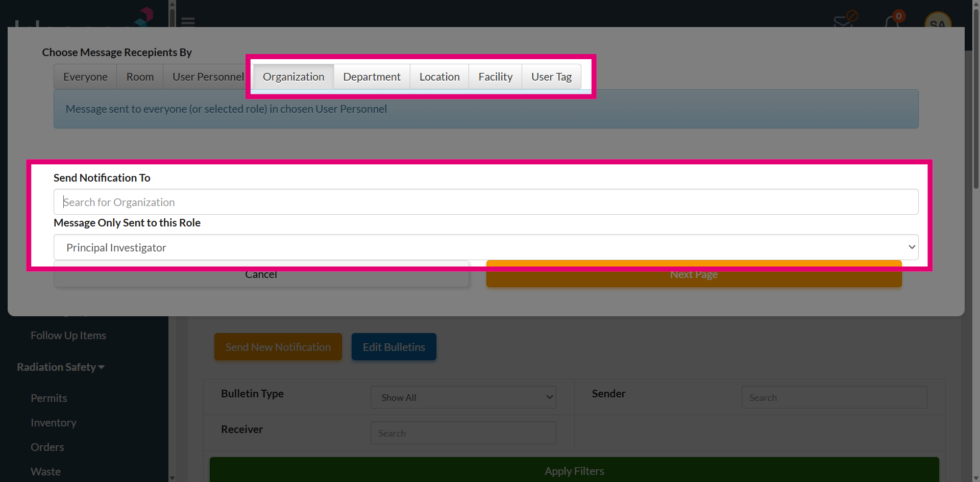This screenshot has height=482, width=980.
Task: Switch to the User Tag tab
Action: click(x=551, y=77)
